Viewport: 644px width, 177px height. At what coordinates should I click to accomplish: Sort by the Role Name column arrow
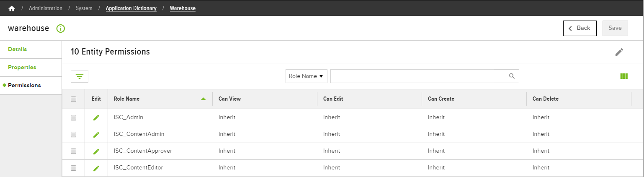click(x=204, y=99)
